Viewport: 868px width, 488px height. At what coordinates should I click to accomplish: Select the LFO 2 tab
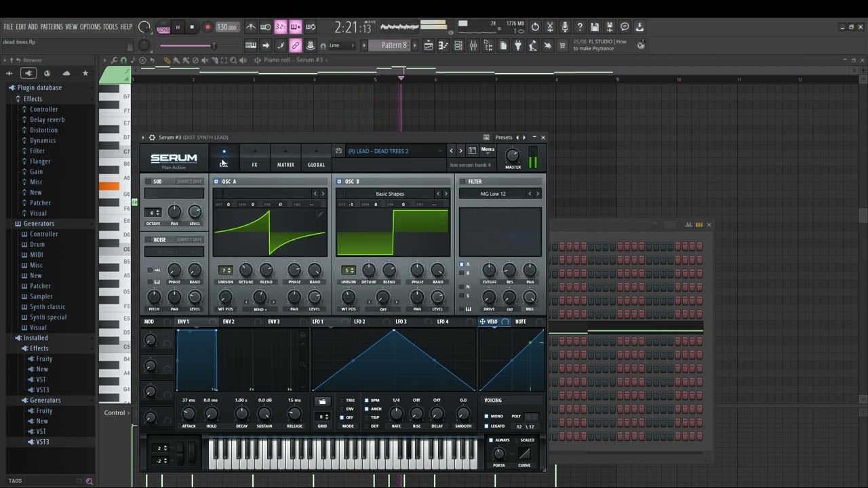[x=359, y=322]
